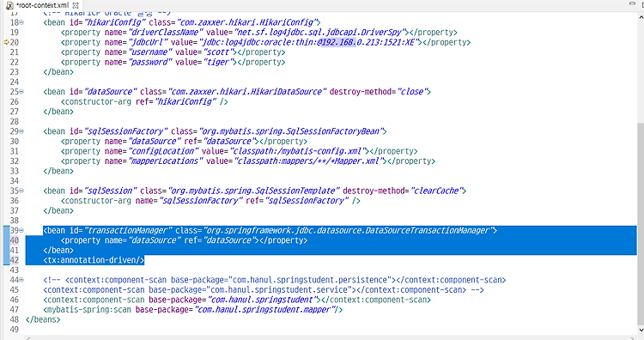This screenshot has height=340, width=644.
Task: Click "com.hanul.springstudent.service" in the commented line 45
Action: point(279,289)
